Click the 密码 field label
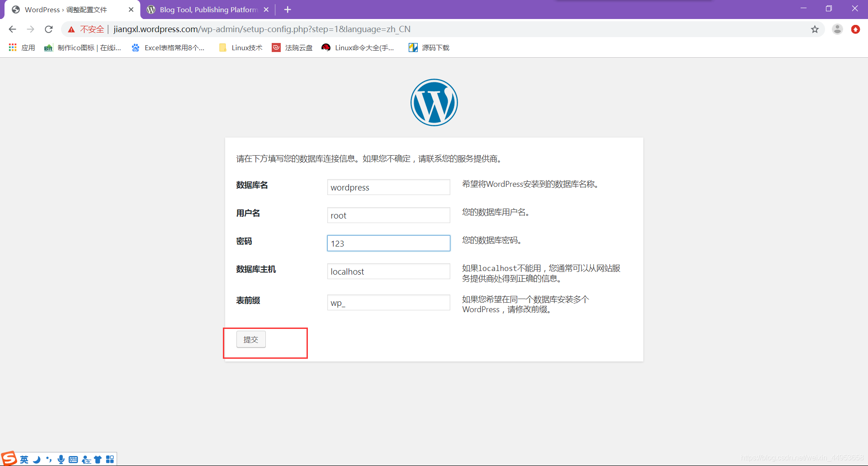Image resolution: width=868 pixels, height=466 pixels. pyautogui.click(x=244, y=241)
